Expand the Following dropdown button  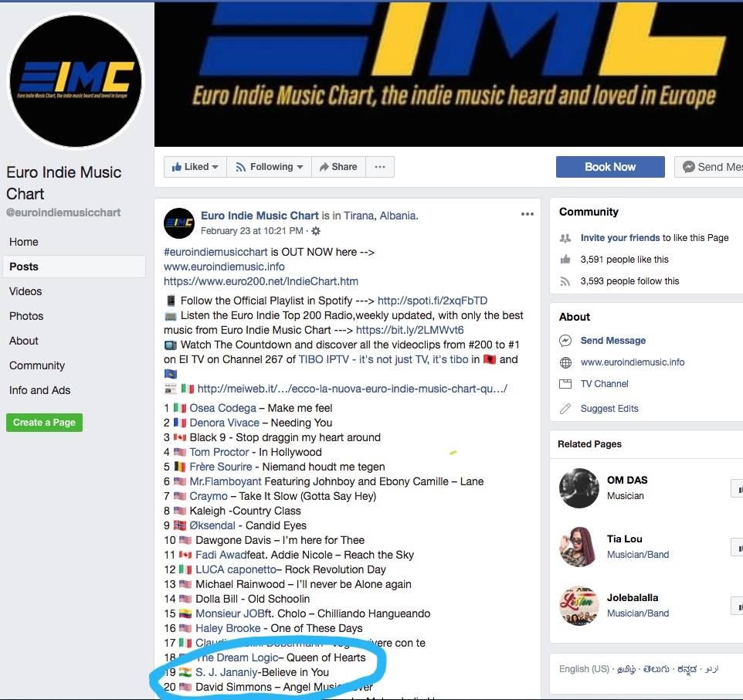pos(269,167)
